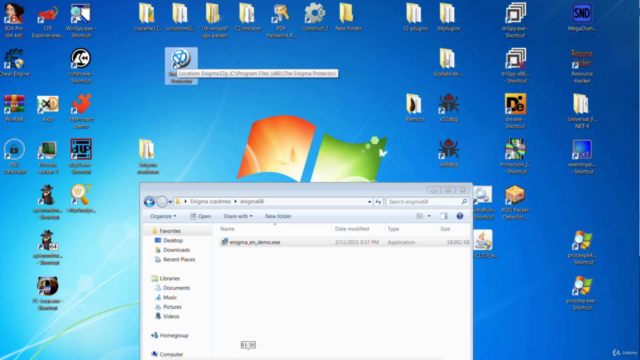
Task: Open the WinSpy.exe shortcut icon
Action: (81, 20)
